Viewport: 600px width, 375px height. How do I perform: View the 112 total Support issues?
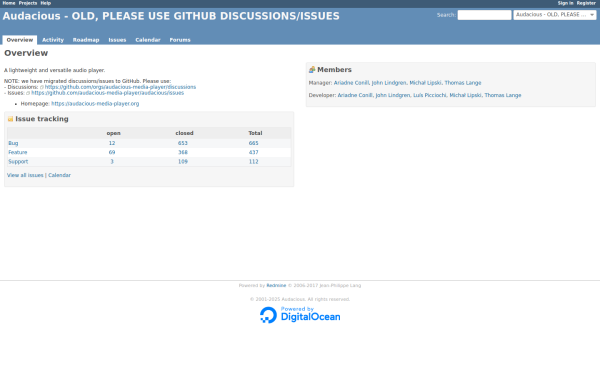(253, 161)
